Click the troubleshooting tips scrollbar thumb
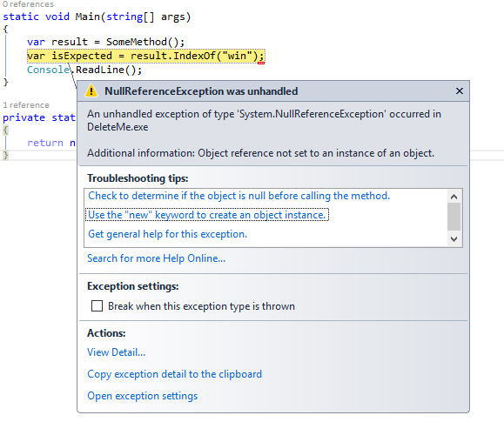 (x=454, y=217)
